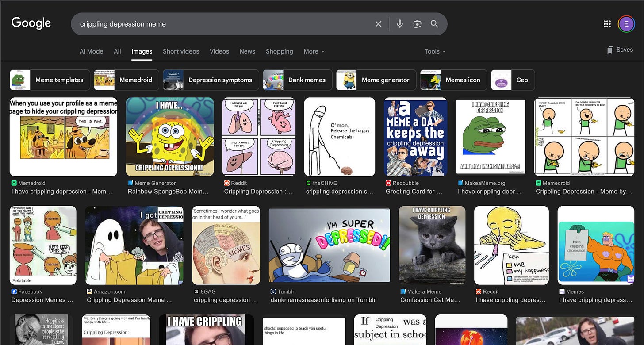Screen dimensions: 644x345
Task: Open title 'Confession Cat Me...'
Action: (430, 300)
